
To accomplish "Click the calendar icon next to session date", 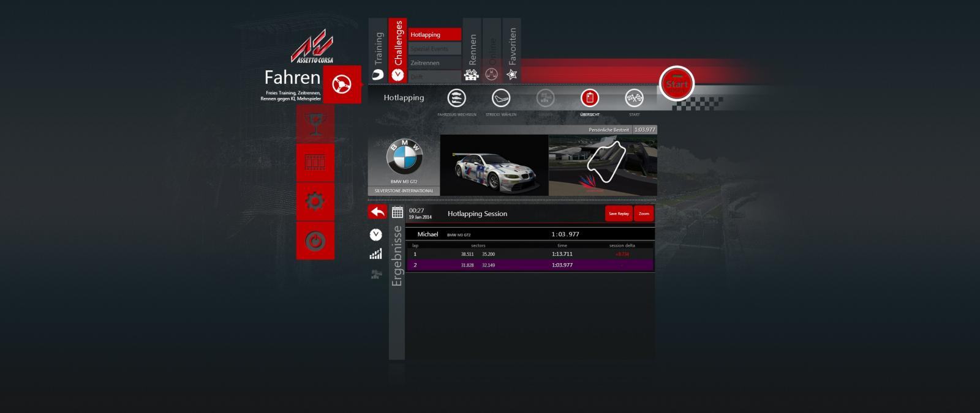I will pos(398,212).
